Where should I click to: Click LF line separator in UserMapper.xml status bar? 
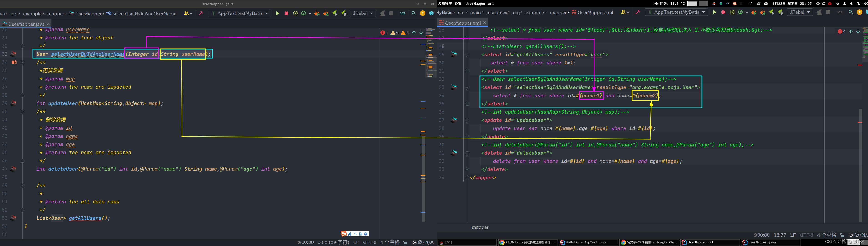793,235
